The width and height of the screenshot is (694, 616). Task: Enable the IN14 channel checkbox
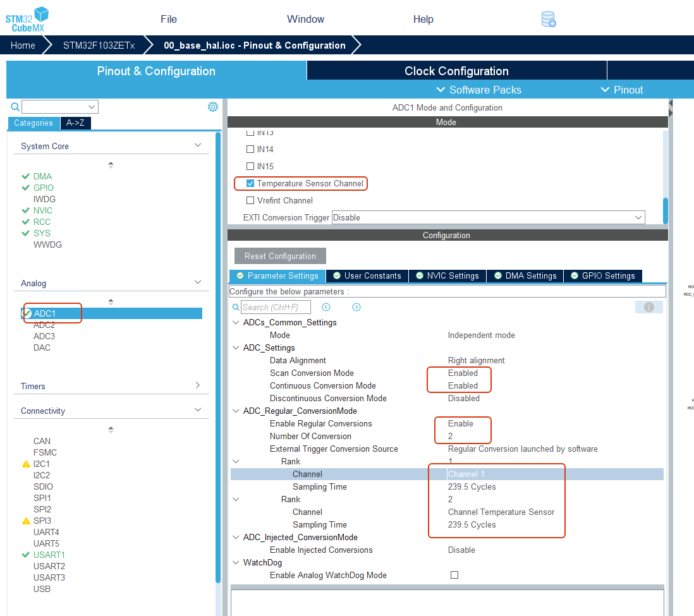tap(250, 149)
